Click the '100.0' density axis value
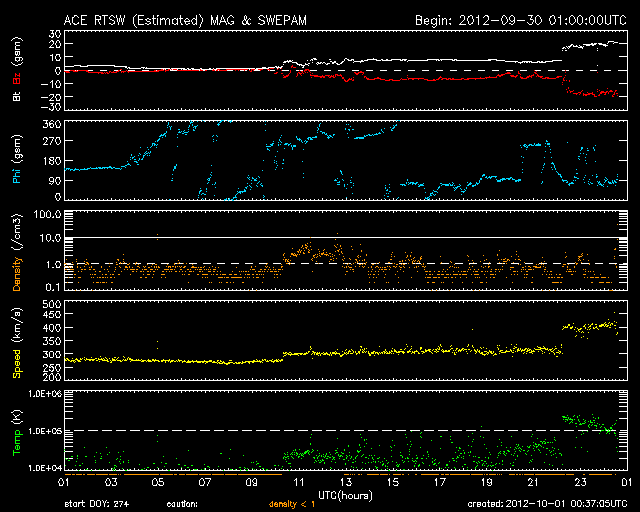This screenshot has width=640, height=512. pyautogui.click(x=47, y=214)
